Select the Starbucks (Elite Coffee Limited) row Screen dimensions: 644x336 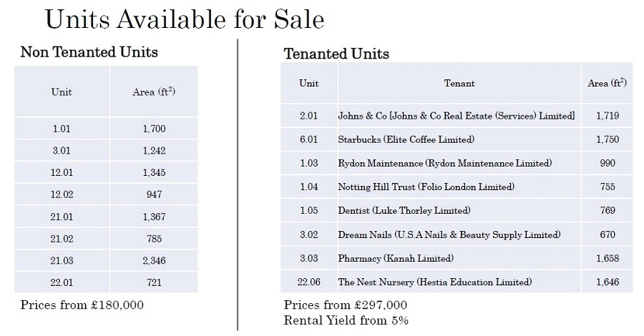point(406,139)
